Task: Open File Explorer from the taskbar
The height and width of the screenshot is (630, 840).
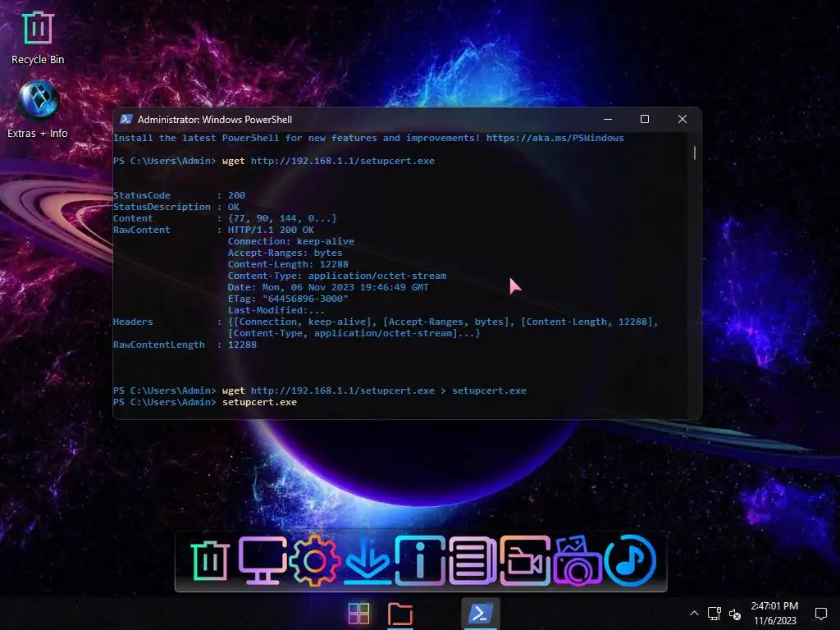Action: [400, 614]
